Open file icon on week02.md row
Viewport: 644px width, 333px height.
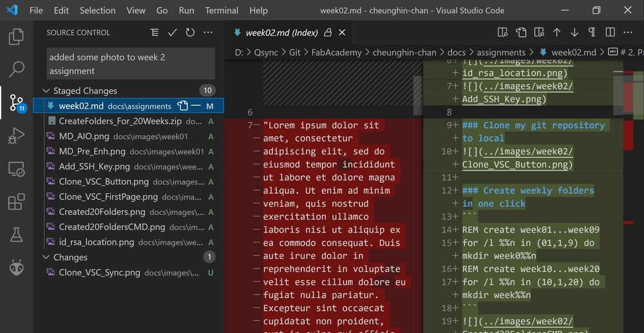182,106
